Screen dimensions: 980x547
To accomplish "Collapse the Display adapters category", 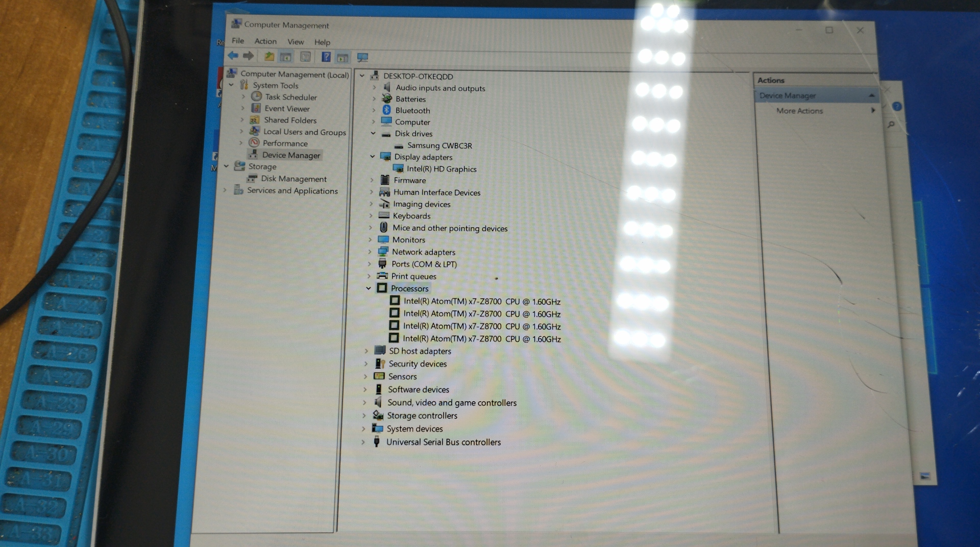I will pos(373,157).
